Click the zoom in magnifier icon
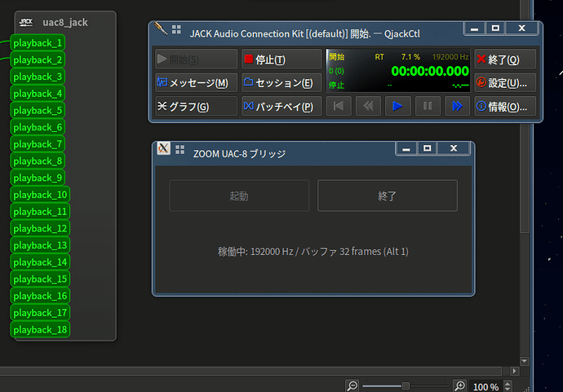The height and width of the screenshot is (392, 563). click(459, 386)
